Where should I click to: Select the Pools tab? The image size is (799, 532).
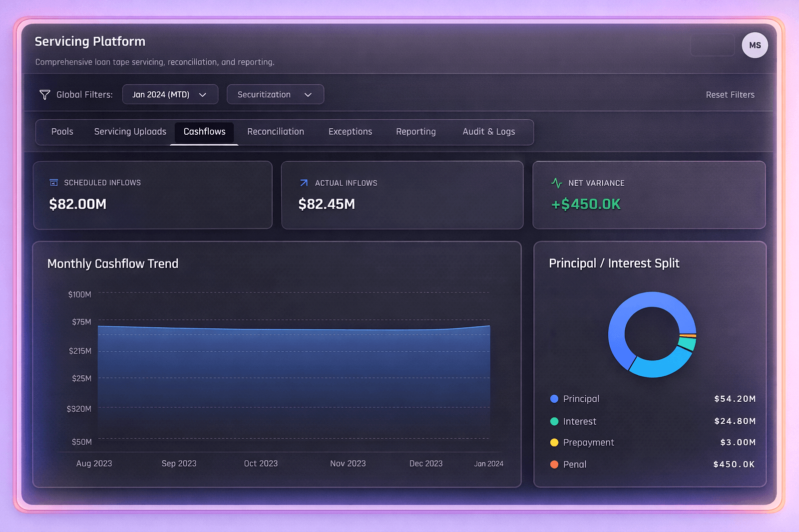click(x=62, y=131)
